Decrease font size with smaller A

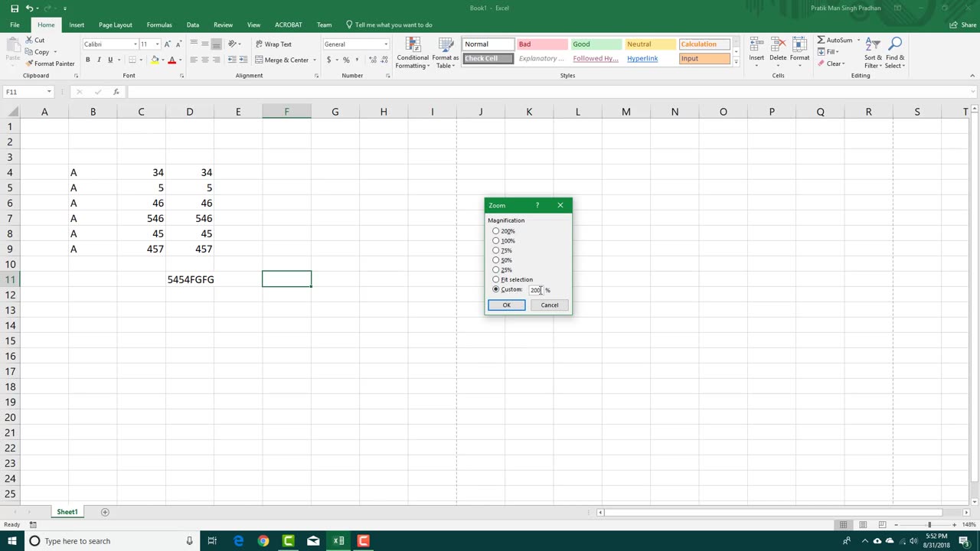[178, 44]
